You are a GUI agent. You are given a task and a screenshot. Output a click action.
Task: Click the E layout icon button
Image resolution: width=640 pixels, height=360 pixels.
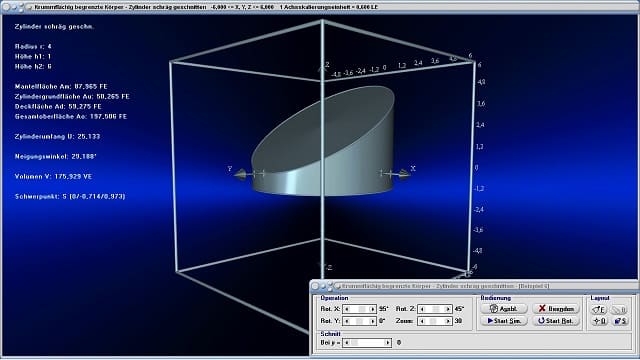[x=599, y=310]
